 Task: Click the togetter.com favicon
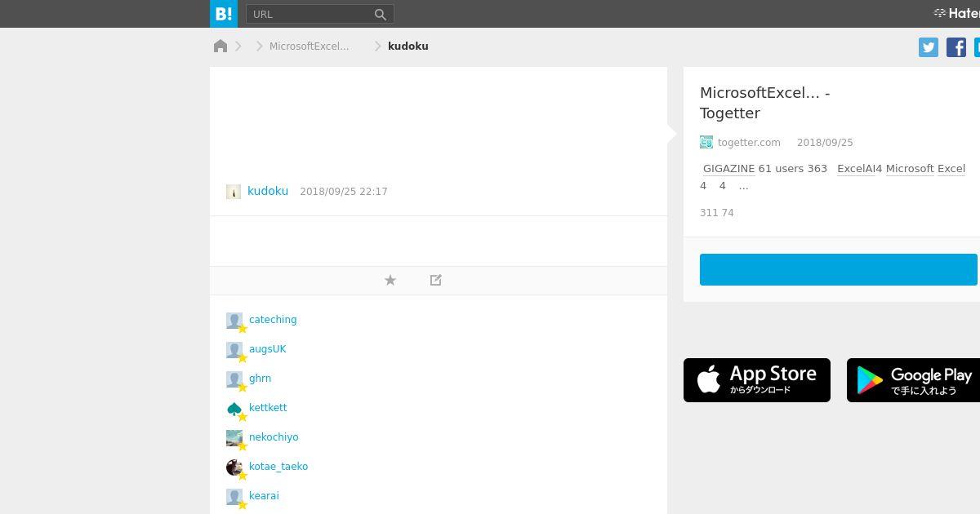706,142
